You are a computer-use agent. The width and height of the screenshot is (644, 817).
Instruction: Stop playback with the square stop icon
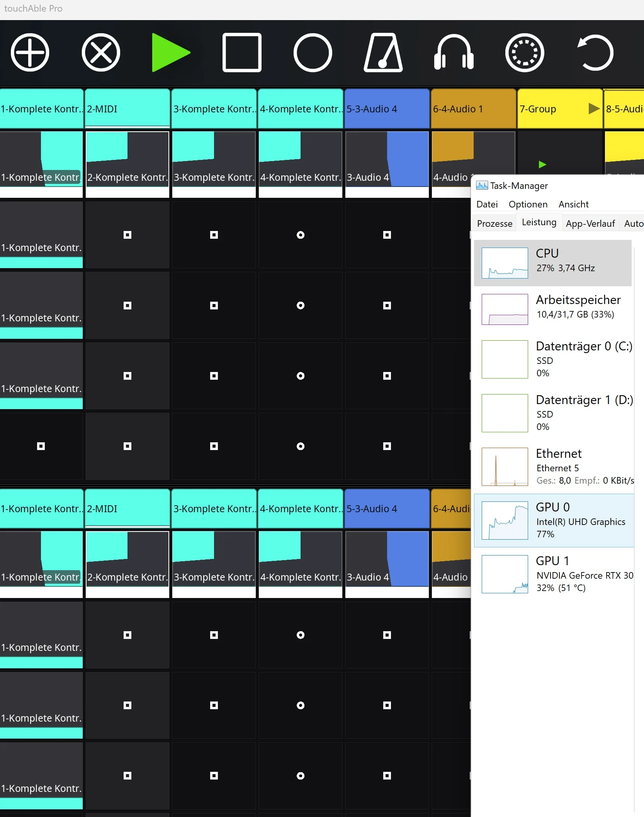coord(242,53)
